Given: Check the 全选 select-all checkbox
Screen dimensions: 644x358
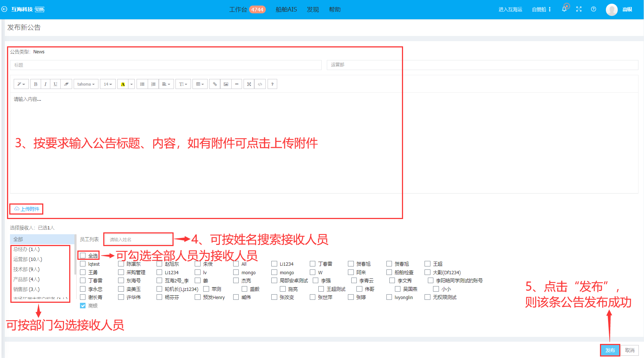Looking at the screenshot, I should tap(83, 255).
